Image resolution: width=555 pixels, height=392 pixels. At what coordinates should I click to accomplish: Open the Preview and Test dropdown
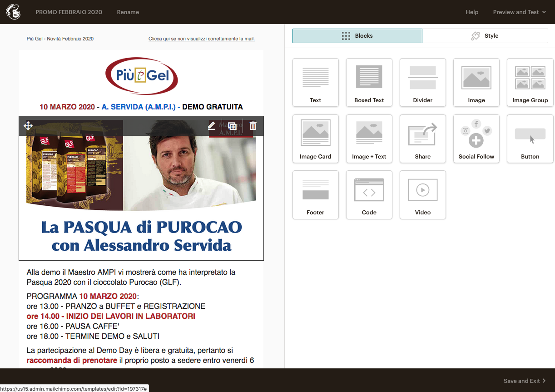[520, 12]
